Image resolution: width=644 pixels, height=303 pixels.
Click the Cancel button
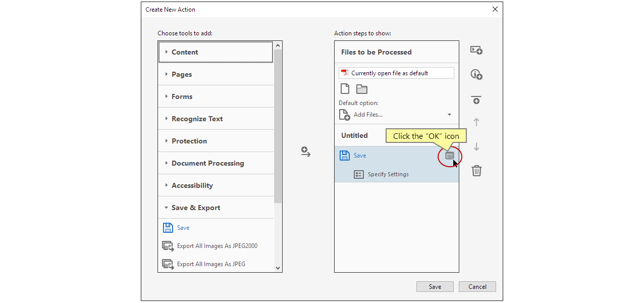477,287
